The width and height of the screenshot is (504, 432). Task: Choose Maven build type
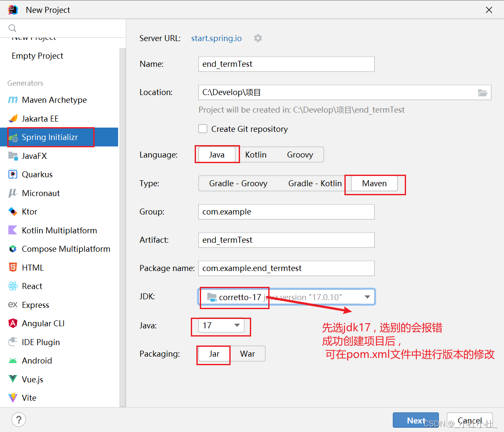[x=374, y=183]
